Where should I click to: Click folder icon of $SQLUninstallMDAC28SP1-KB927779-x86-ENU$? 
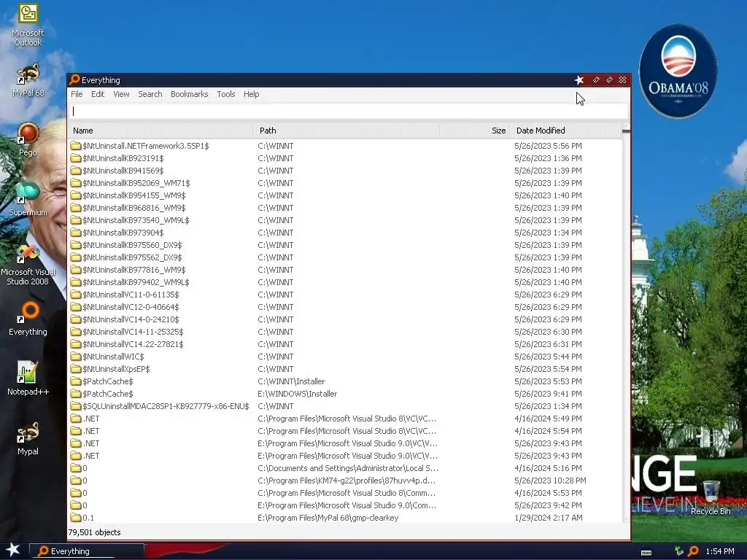(x=75, y=406)
